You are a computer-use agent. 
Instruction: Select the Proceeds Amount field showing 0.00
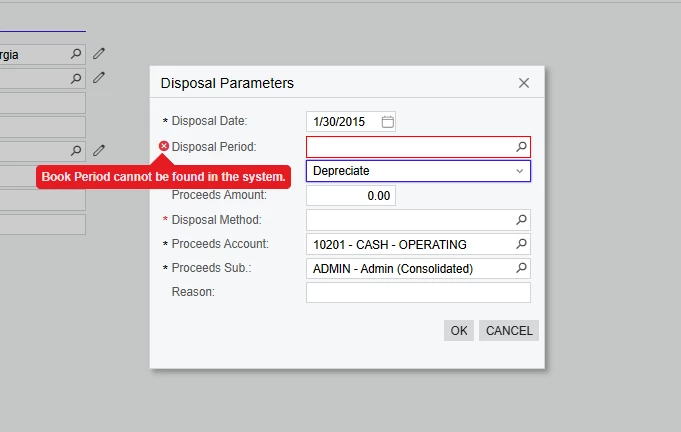350,196
